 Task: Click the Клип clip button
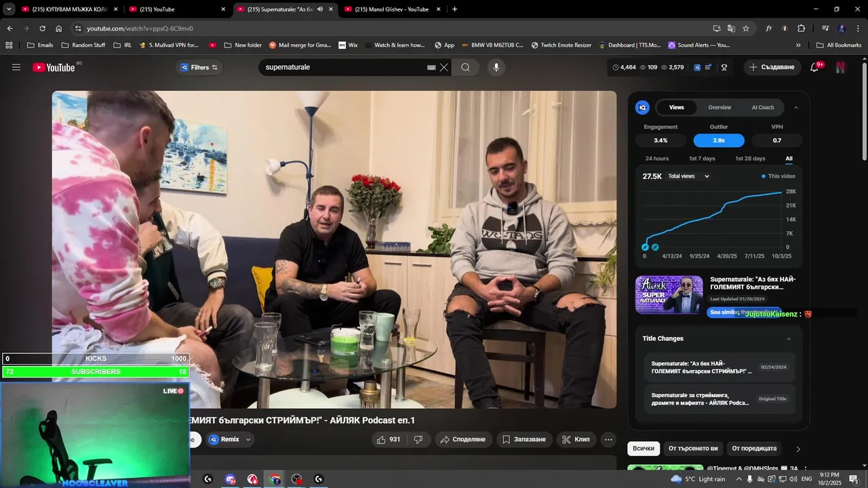576,439
